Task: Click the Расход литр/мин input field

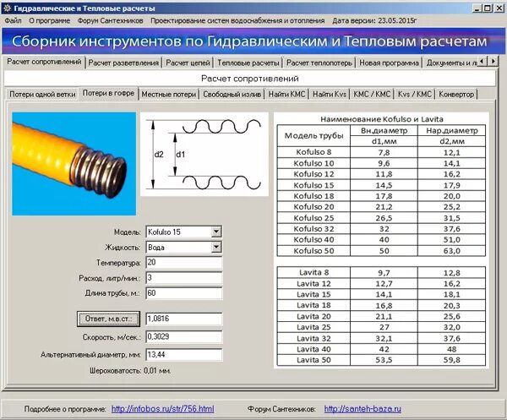Action: (183, 278)
